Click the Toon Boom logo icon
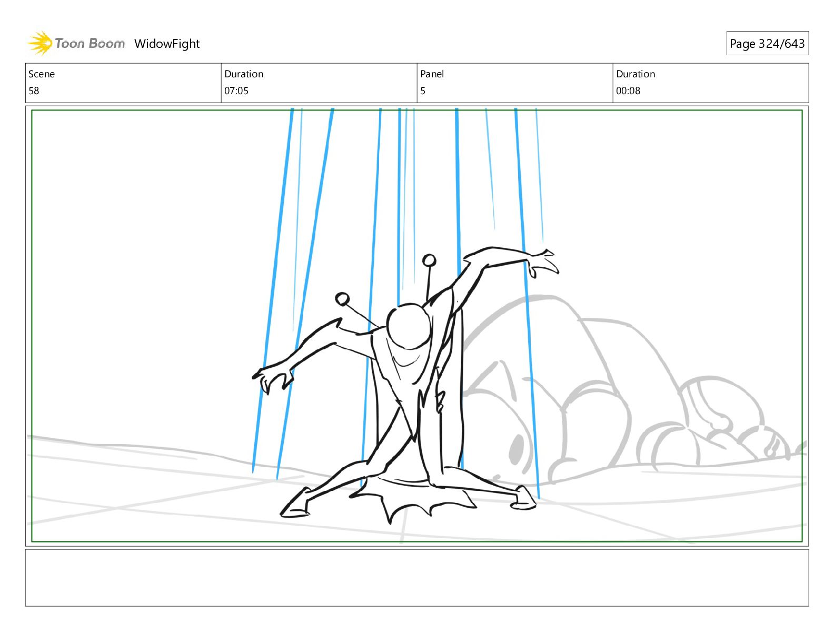The image size is (834, 644). coord(39,43)
